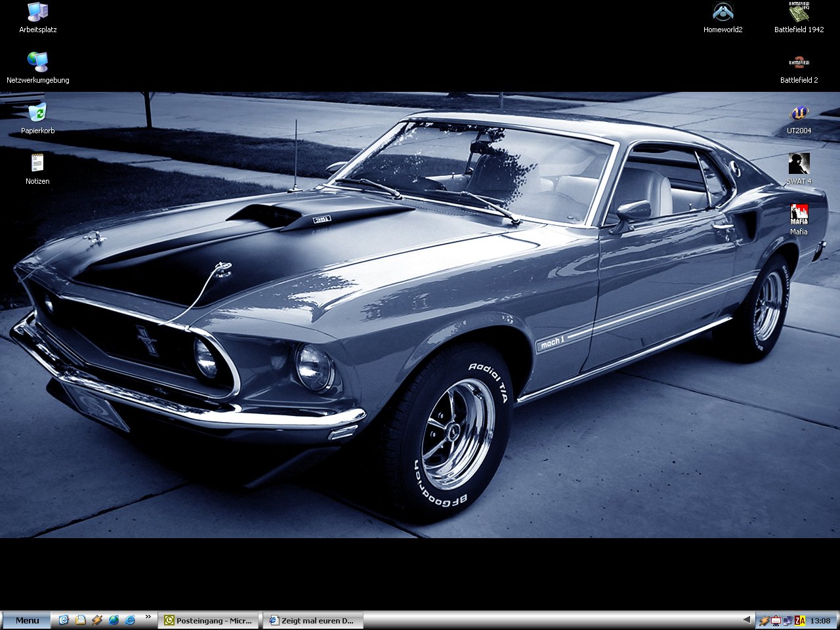
Task: Open Netzwerkumgebung on the desktop
Action: tap(37, 62)
